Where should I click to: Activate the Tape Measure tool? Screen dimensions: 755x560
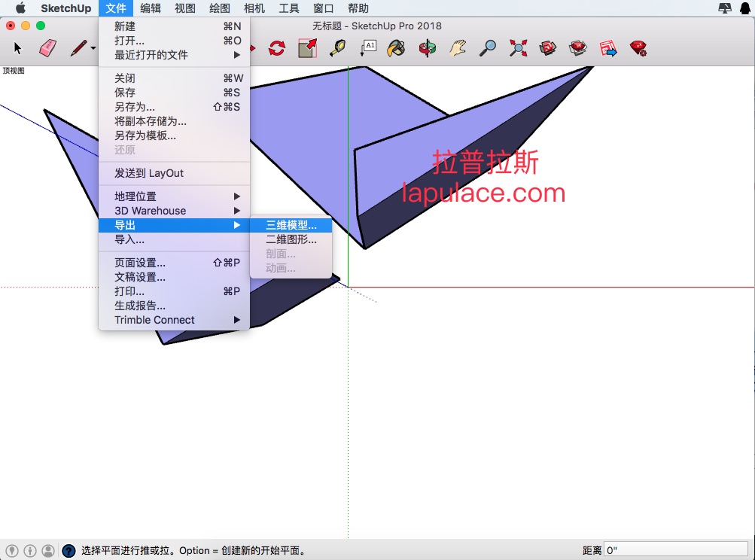[337, 48]
